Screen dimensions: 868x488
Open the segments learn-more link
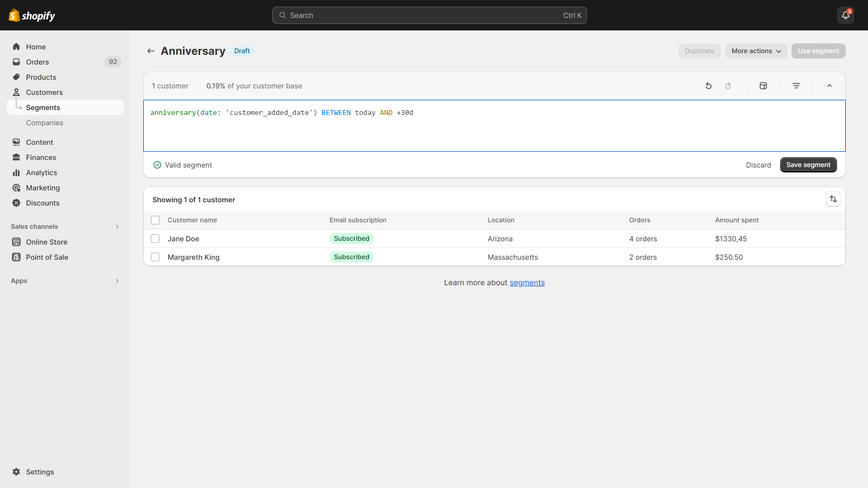coord(527,282)
